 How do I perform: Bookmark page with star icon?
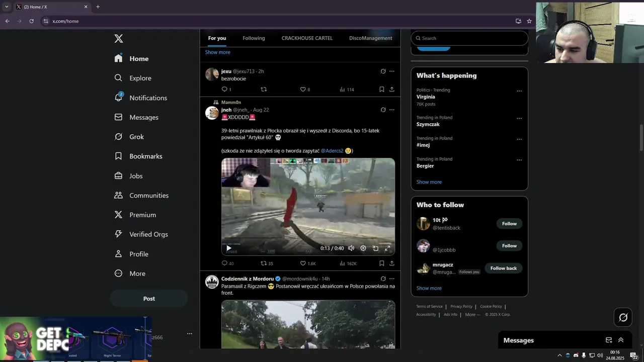(x=529, y=21)
